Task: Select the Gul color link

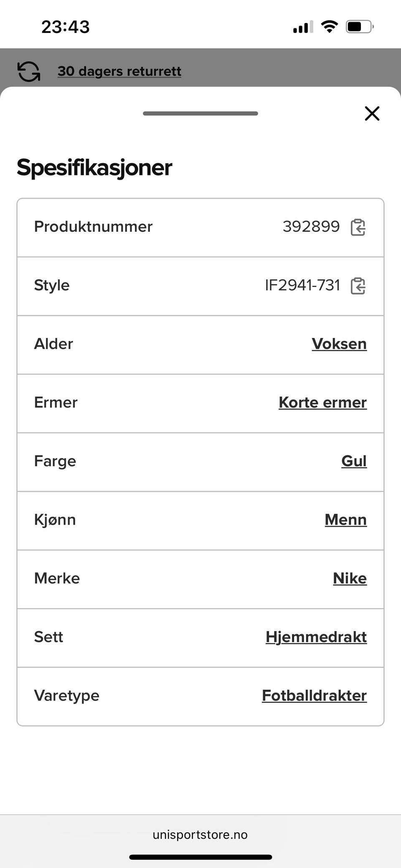Action: pos(354,461)
